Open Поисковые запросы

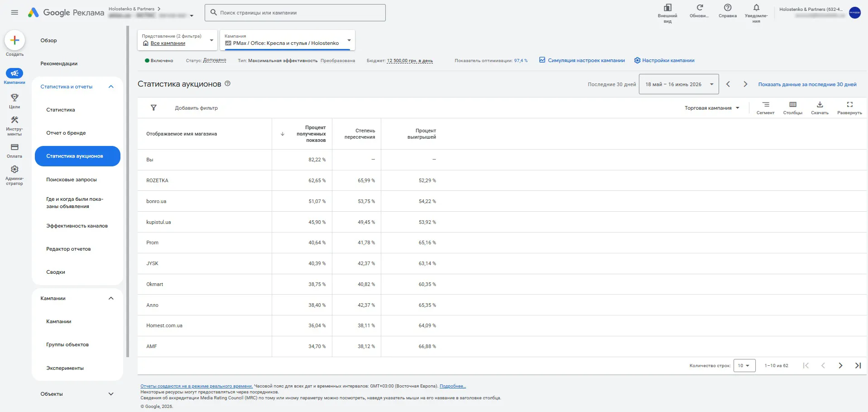click(x=72, y=179)
